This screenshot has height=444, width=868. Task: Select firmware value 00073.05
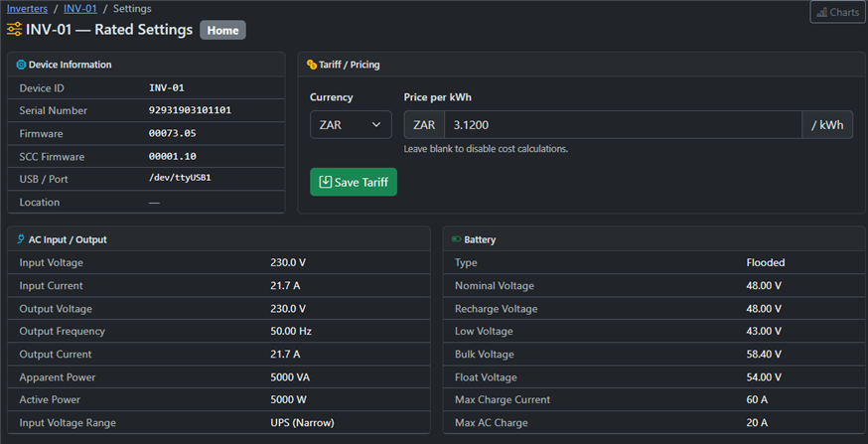click(x=172, y=133)
